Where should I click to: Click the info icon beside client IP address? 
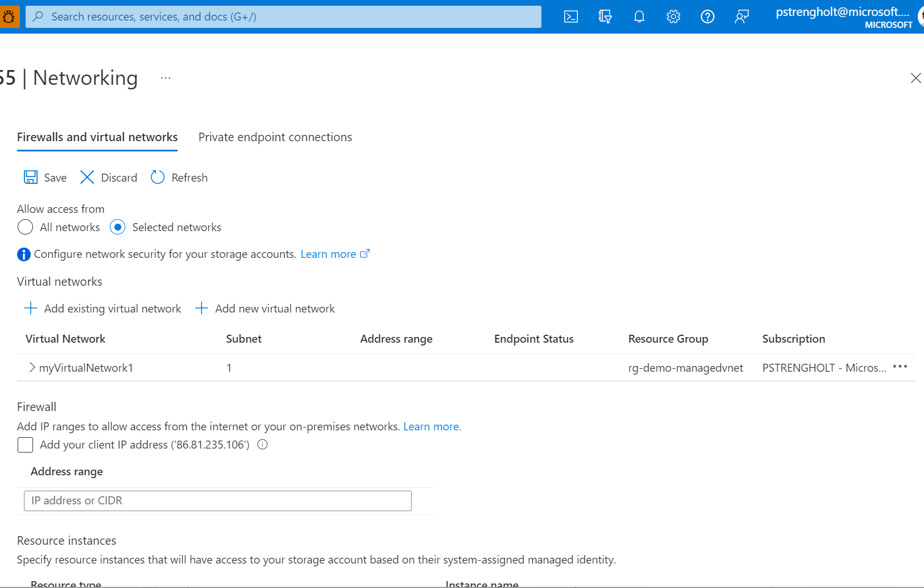coord(262,445)
